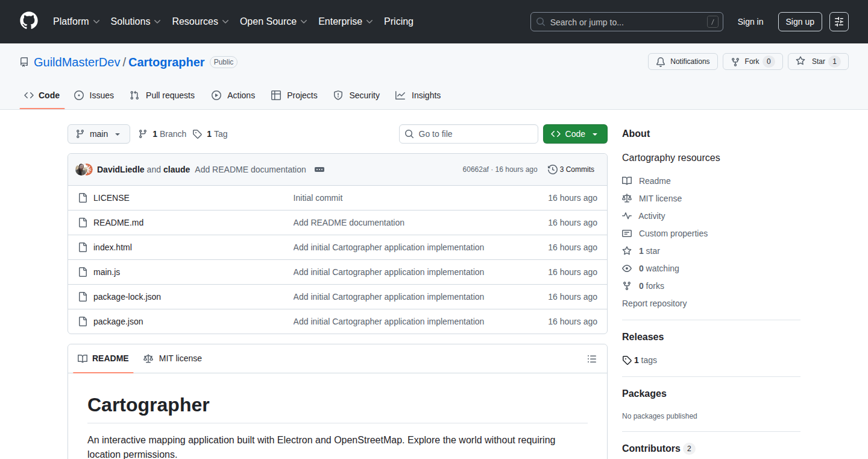Open the Issues tab

click(94, 95)
